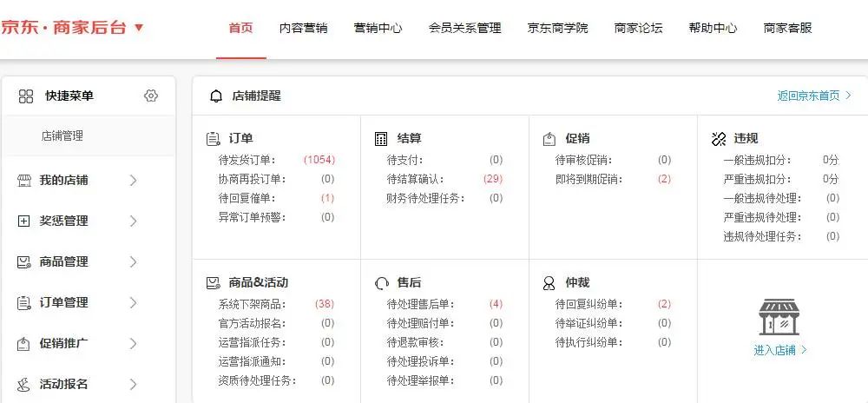Click the quick menu settings gear icon
Image resolution: width=868 pixels, height=403 pixels.
coord(151,96)
